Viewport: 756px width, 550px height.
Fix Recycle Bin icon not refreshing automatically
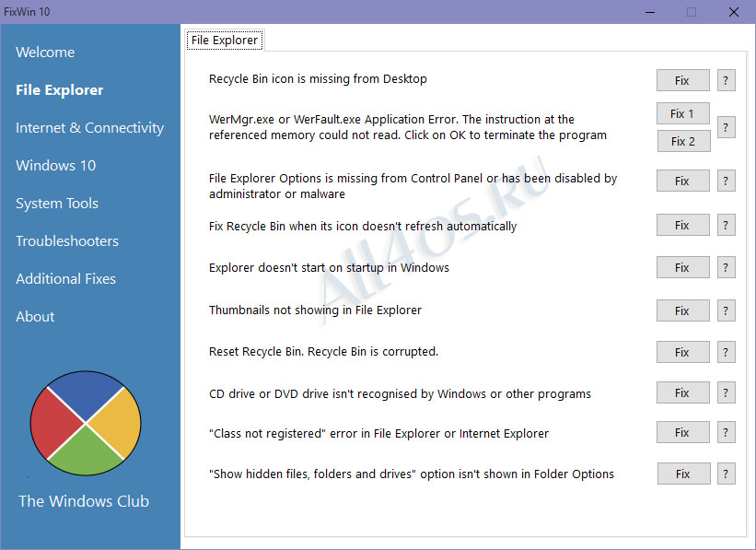tap(682, 225)
